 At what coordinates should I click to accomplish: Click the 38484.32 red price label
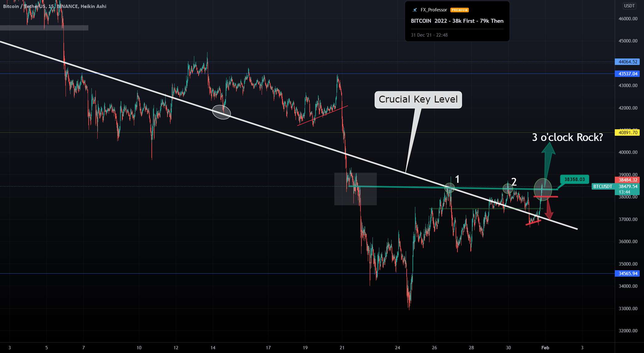627,180
